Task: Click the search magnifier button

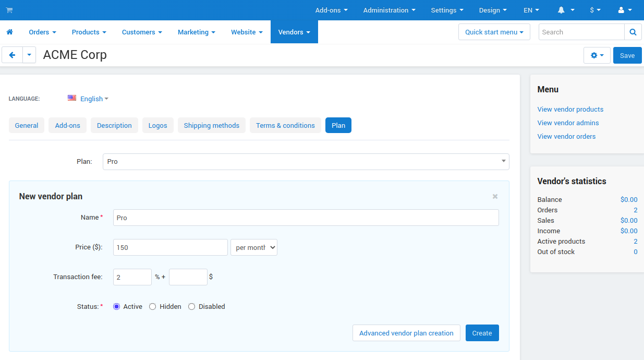Action: click(633, 32)
